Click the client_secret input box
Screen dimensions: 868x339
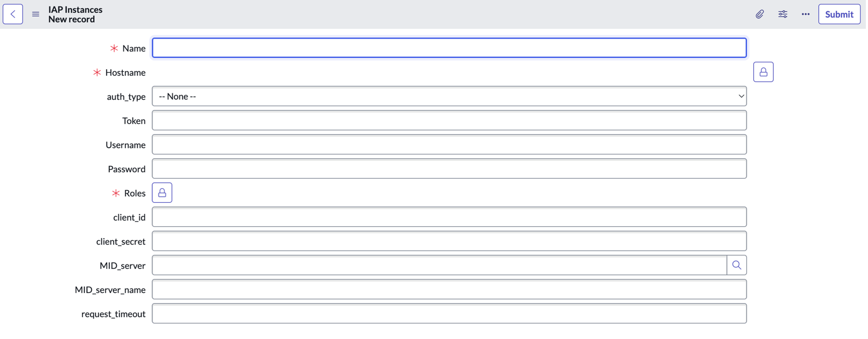(x=449, y=241)
